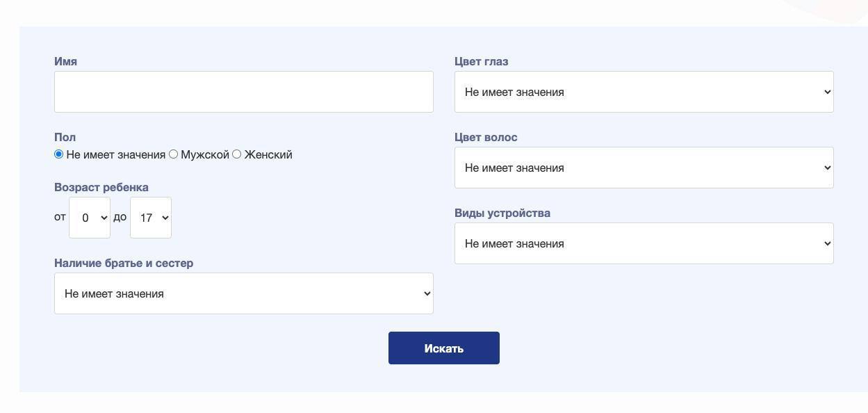Click the Возраст ребенка label
Screen dimensions: 868x413
point(101,187)
